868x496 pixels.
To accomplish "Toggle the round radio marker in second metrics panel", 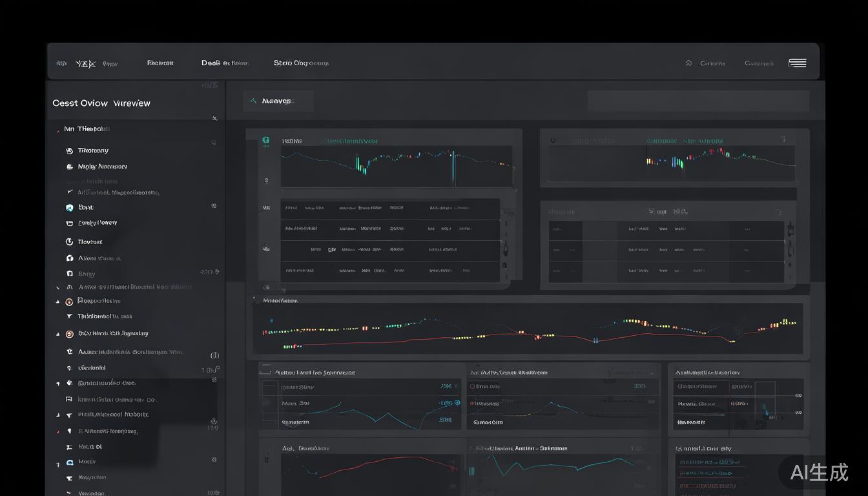I will coord(472,386).
